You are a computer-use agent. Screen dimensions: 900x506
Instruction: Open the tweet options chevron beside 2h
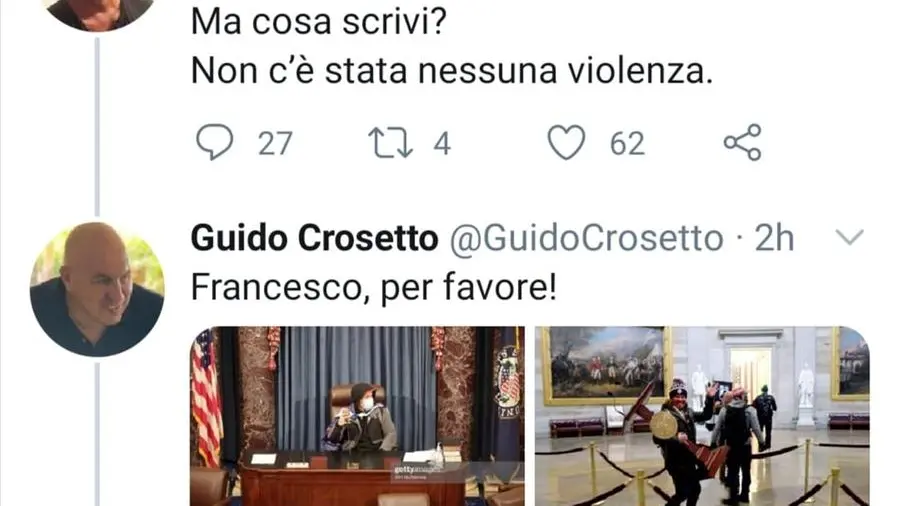pyautogui.click(x=849, y=237)
